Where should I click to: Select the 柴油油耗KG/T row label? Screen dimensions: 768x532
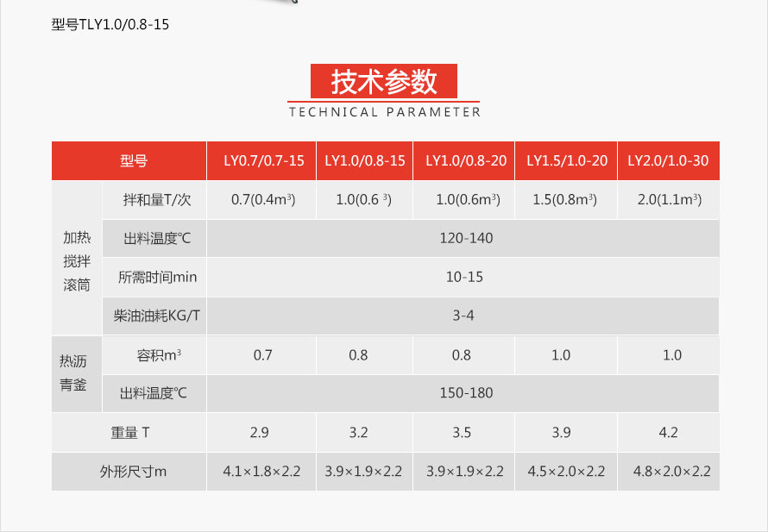156,316
